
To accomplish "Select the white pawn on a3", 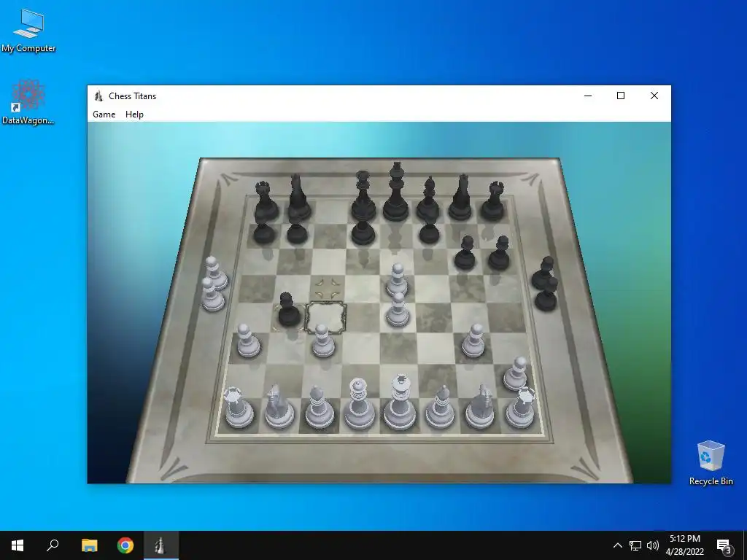I will tap(248, 341).
